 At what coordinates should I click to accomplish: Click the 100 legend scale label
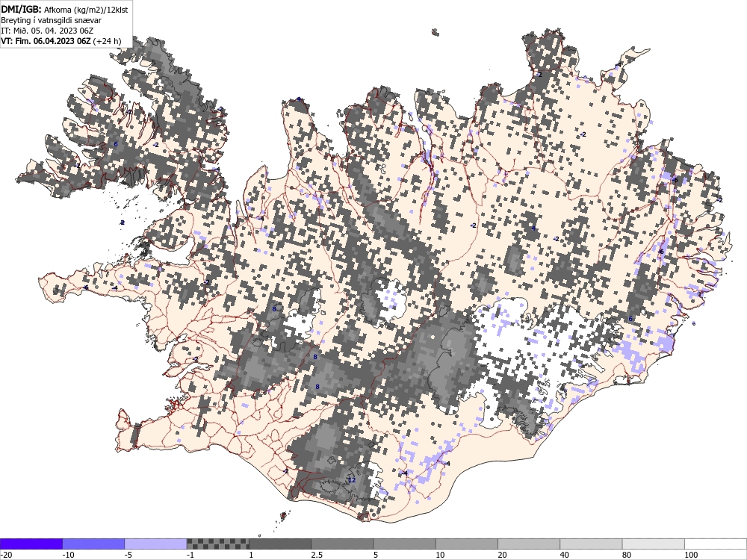691,555
